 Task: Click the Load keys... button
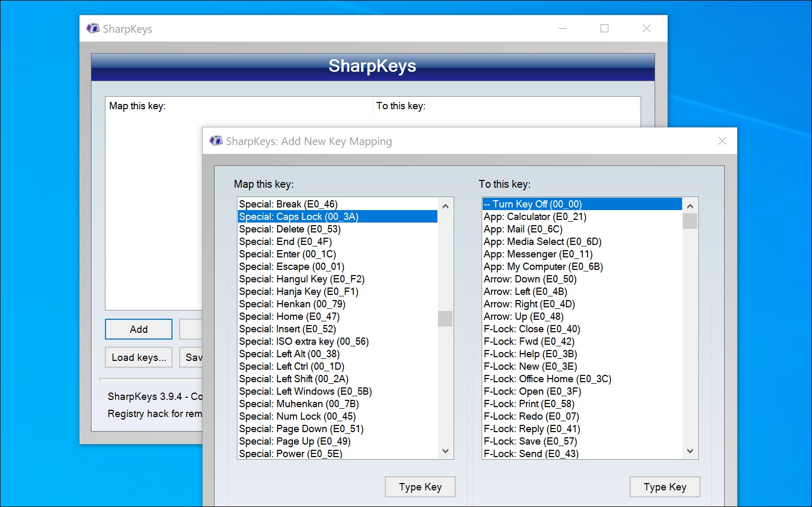click(139, 357)
